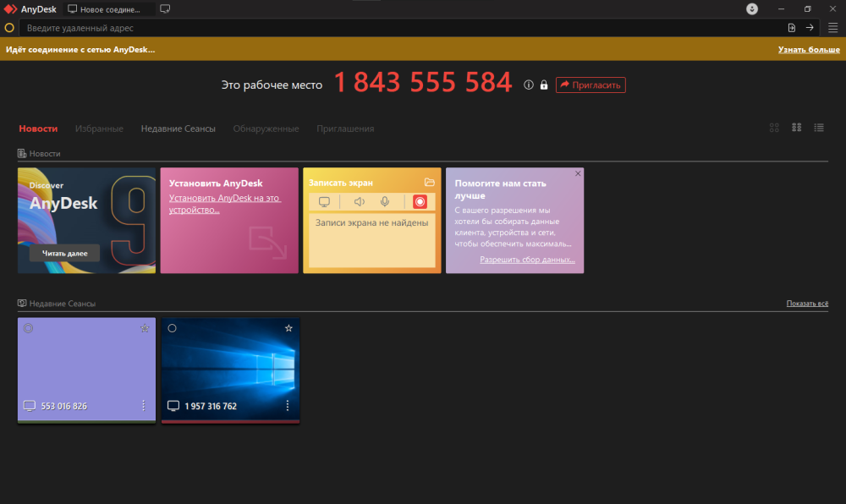Toggle speaker audio in screen recorder
The width and height of the screenshot is (846, 504).
click(360, 201)
